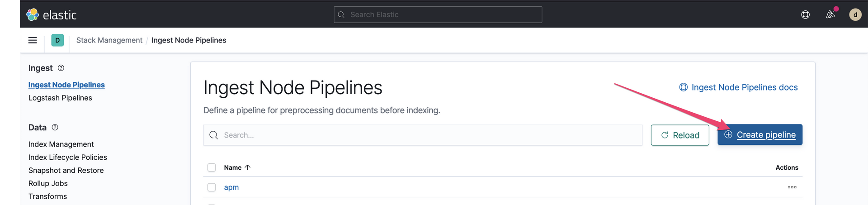Open the hamburger navigation menu
The height and width of the screenshot is (205, 868).
click(x=33, y=40)
